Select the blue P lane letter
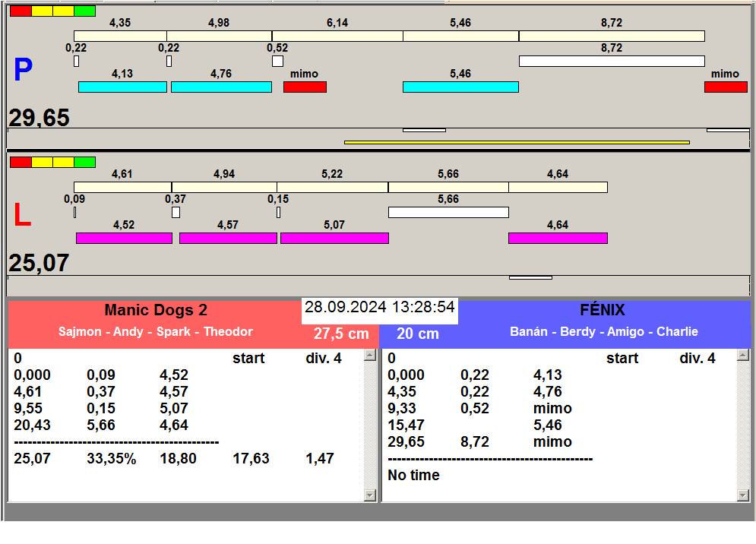This screenshot has height=544, width=756. pyautogui.click(x=23, y=71)
